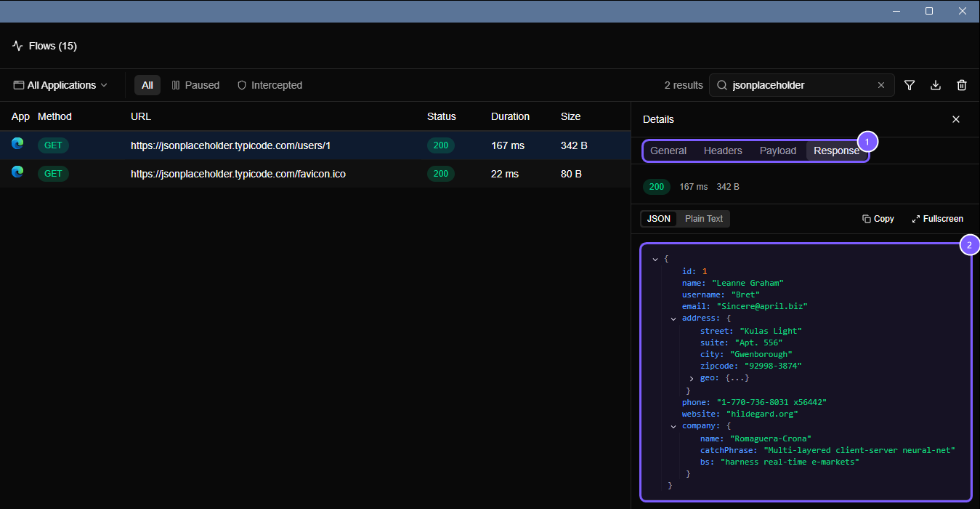Click the "Romaguera-Crona" company name
This screenshot has height=509, width=980.
click(x=770, y=438)
